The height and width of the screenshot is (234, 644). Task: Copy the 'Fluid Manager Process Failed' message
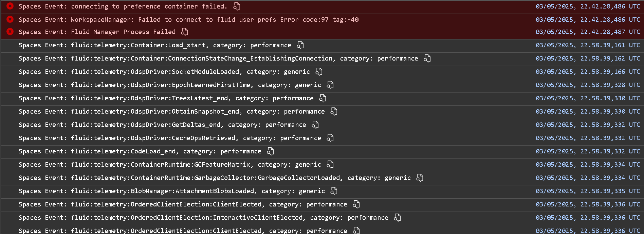[184, 32]
